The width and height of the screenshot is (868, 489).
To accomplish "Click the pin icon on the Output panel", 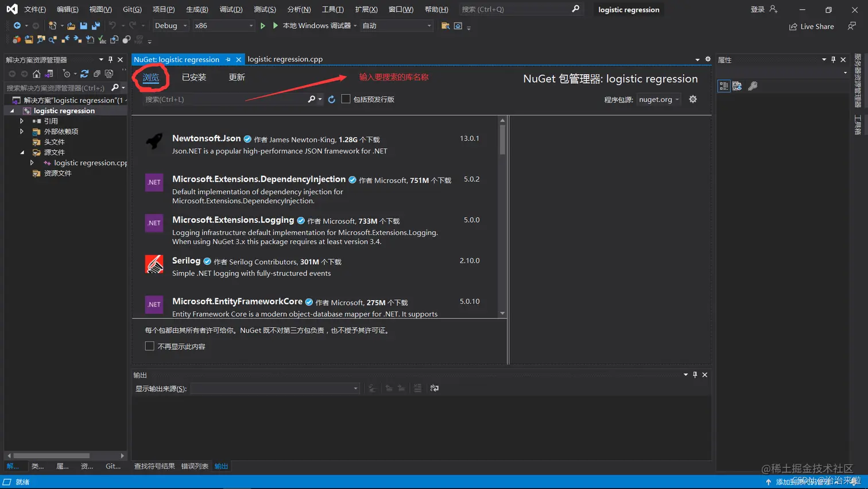I will coord(695,375).
